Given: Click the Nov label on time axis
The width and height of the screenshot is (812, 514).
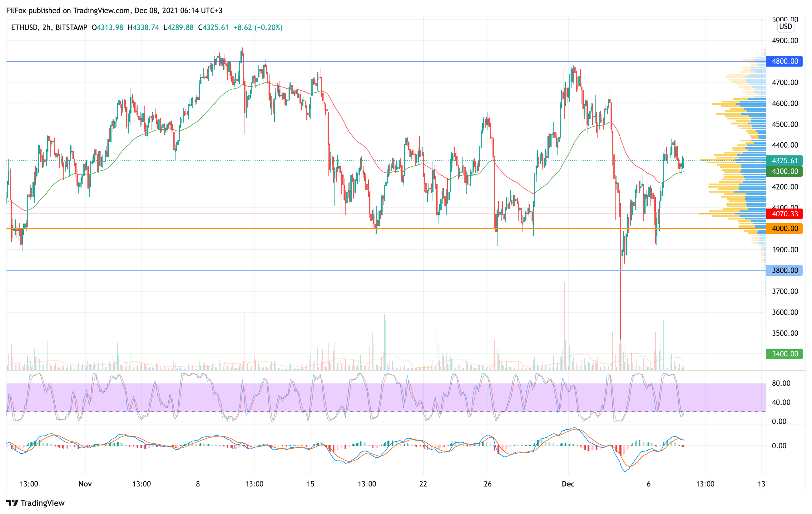Looking at the screenshot, I should click(x=85, y=484).
